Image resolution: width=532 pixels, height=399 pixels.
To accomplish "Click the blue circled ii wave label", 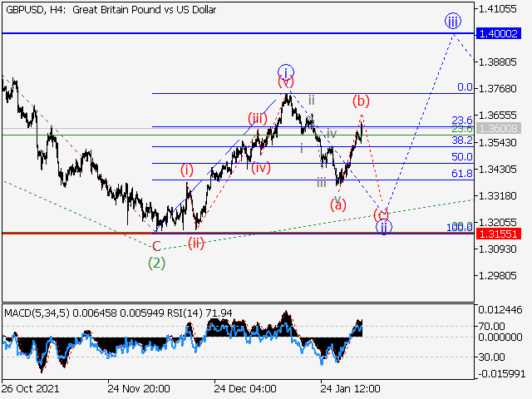I will point(384,227).
